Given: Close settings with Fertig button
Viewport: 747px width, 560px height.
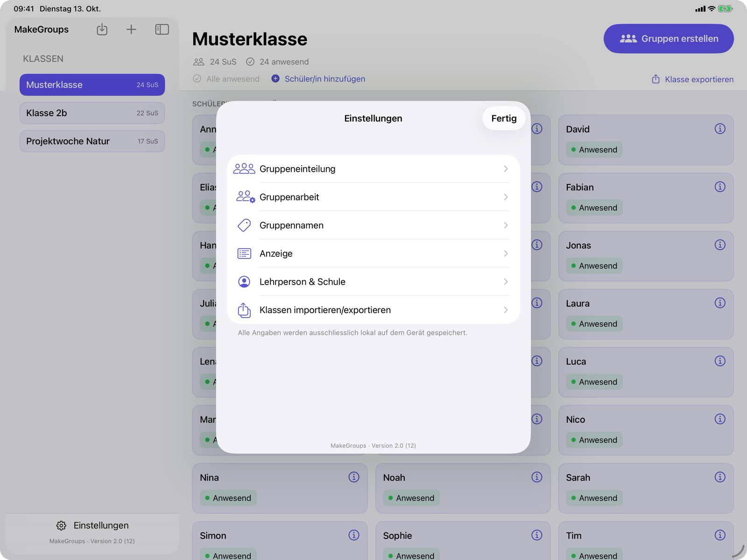Looking at the screenshot, I should tap(504, 119).
